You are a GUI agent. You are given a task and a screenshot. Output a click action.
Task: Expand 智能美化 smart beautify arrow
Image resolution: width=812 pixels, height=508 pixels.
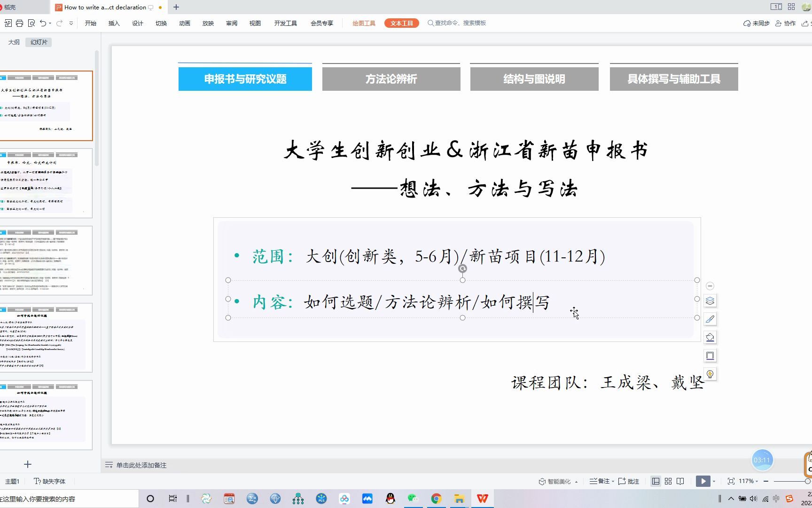pyautogui.click(x=576, y=482)
